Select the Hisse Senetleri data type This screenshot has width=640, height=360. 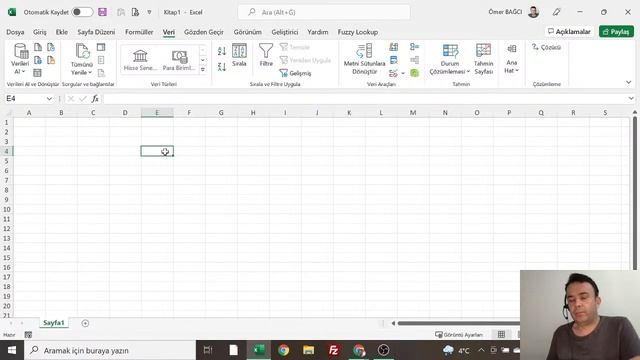140,60
